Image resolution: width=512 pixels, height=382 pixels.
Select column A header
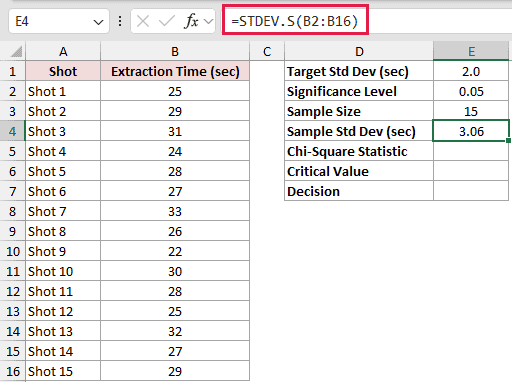pyautogui.click(x=63, y=52)
